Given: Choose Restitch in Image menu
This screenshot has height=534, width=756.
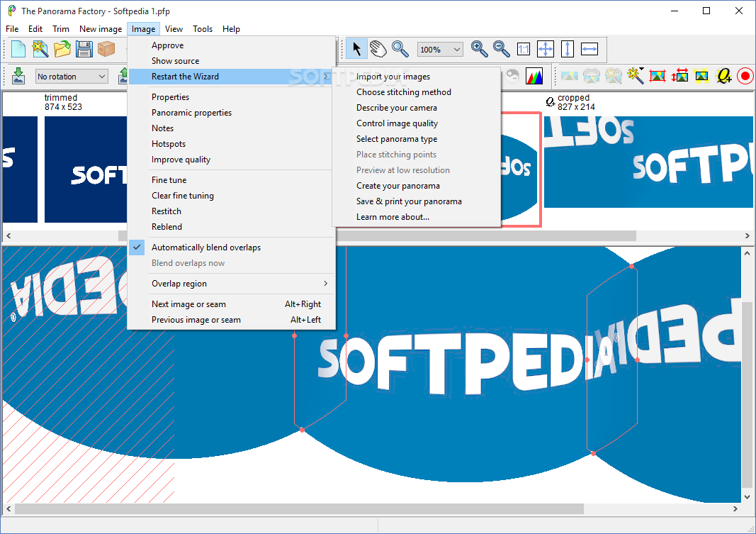Looking at the screenshot, I should [x=232, y=211].
